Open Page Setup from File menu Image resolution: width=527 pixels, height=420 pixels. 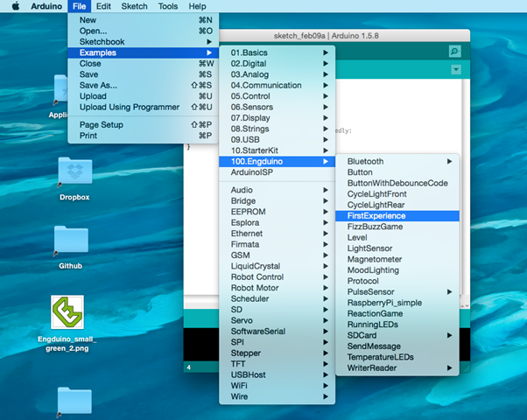tap(144, 124)
